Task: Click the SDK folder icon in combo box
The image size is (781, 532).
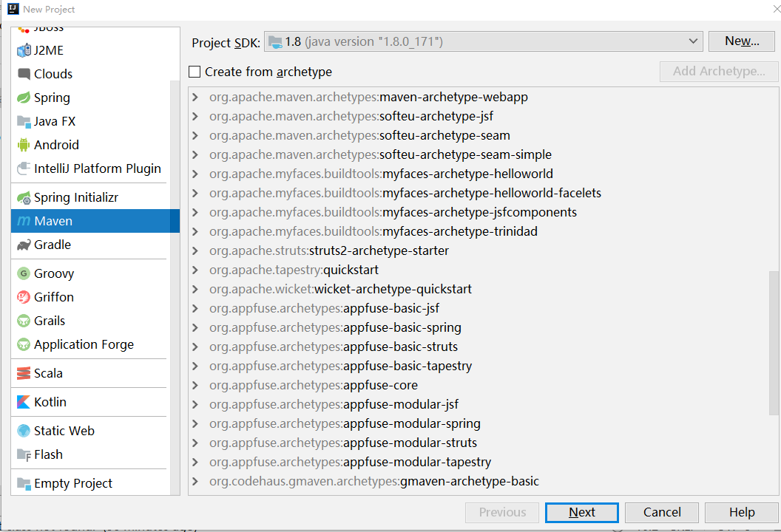Action: pyautogui.click(x=275, y=42)
